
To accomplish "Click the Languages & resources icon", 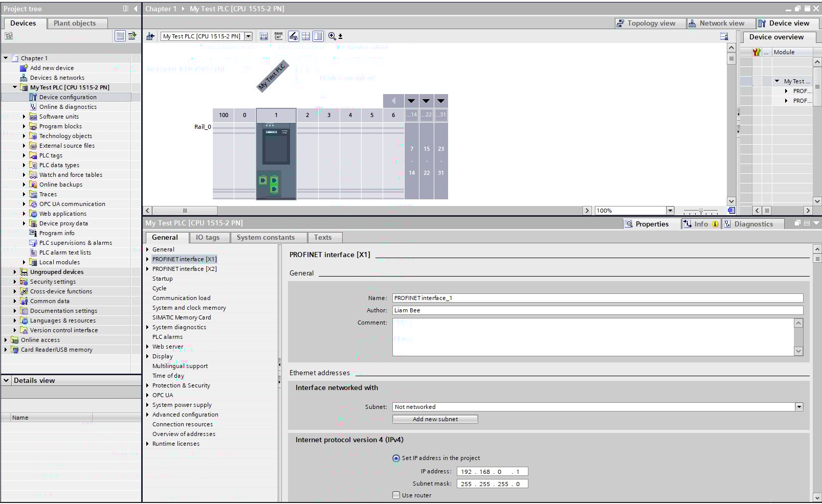I will [24, 320].
